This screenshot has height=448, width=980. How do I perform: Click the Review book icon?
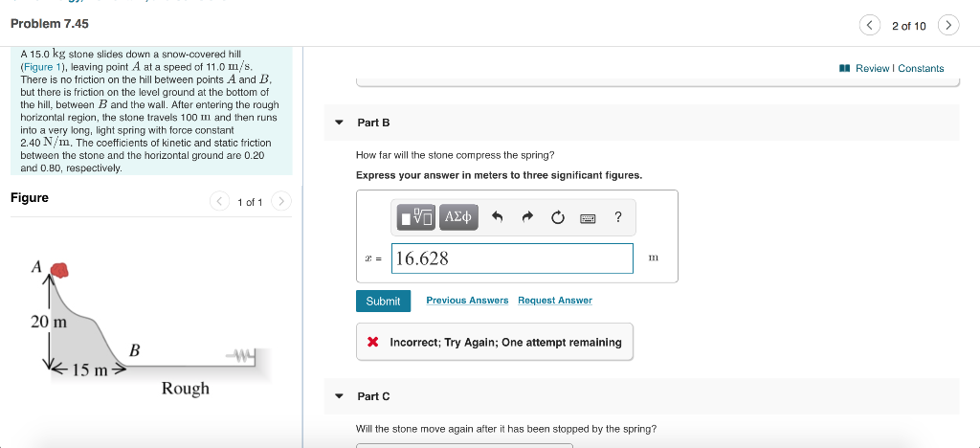844,68
